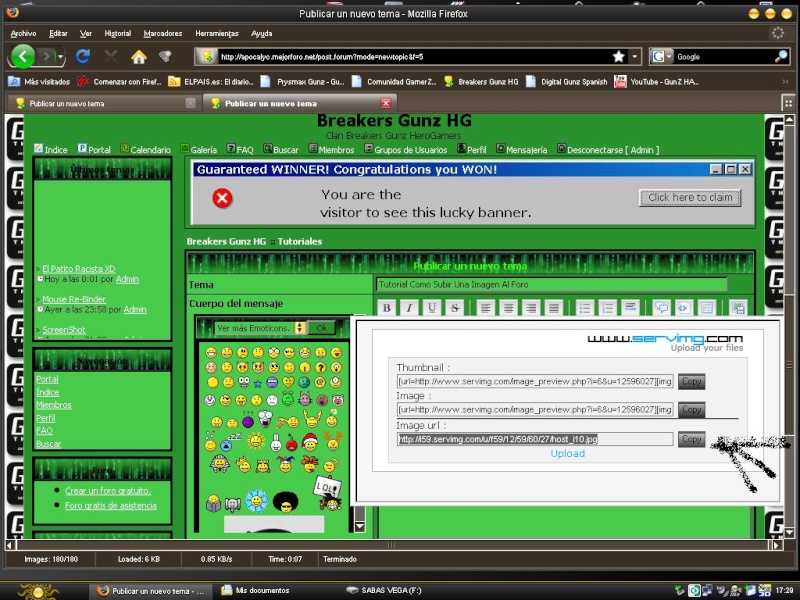Log out via Desconectarse [ Admin ]
The height and width of the screenshot is (600, 800).
coord(608,149)
